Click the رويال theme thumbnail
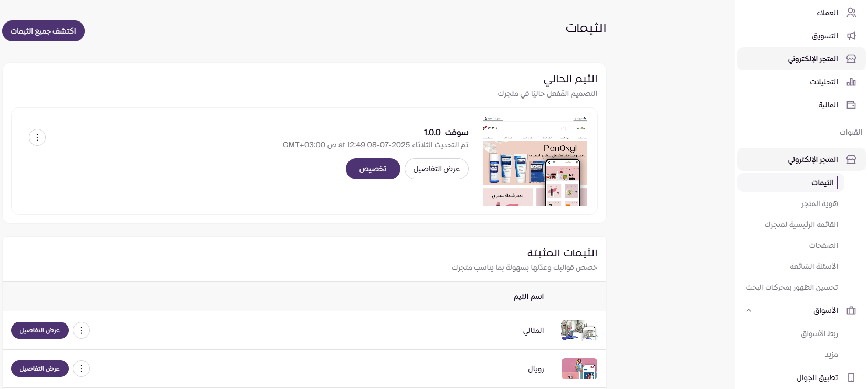Image resolution: width=868 pixels, height=389 pixels. pyautogui.click(x=579, y=369)
